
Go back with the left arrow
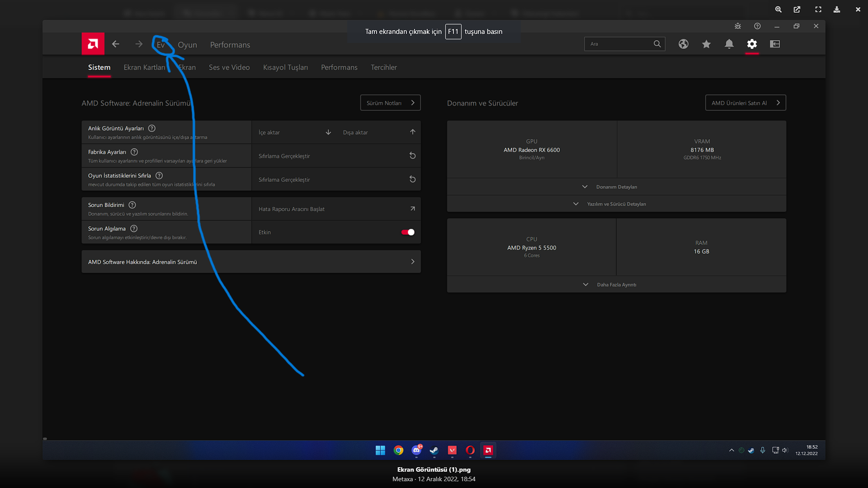[116, 44]
